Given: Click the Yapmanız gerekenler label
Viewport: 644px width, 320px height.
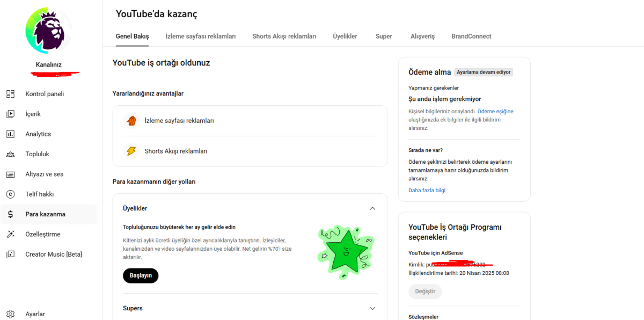Looking at the screenshot, I should (434, 88).
